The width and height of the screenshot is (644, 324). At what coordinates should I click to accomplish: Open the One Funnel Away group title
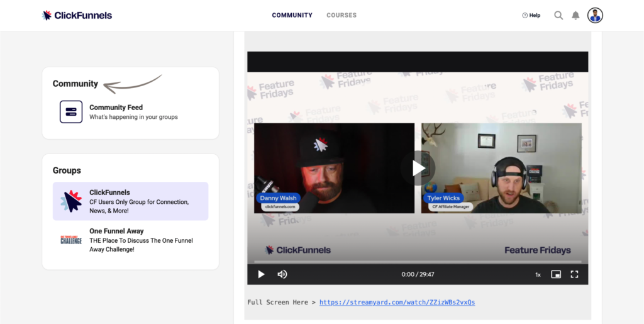click(x=116, y=231)
